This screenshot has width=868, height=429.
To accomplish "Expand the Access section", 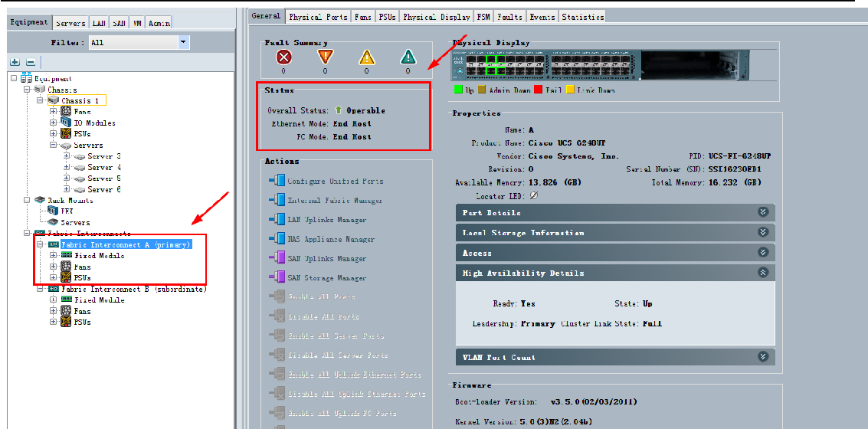I will click(x=763, y=252).
